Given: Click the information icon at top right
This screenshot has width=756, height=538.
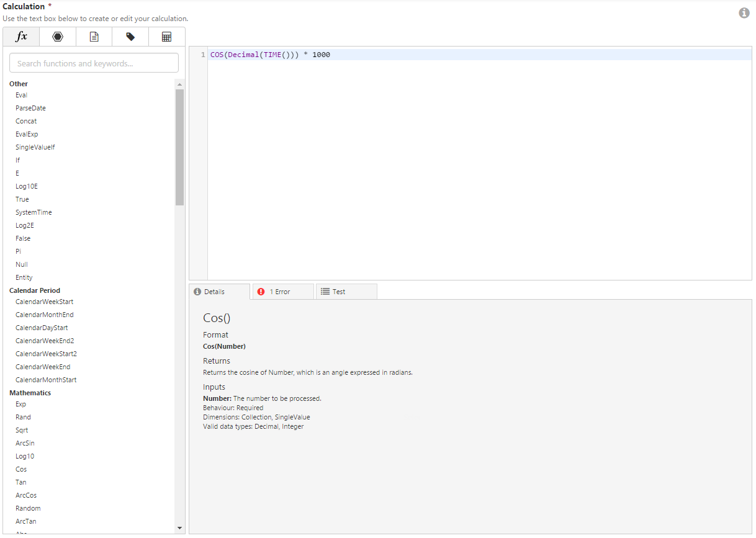Looking at the screenshot, I should (x=744, y=13).
